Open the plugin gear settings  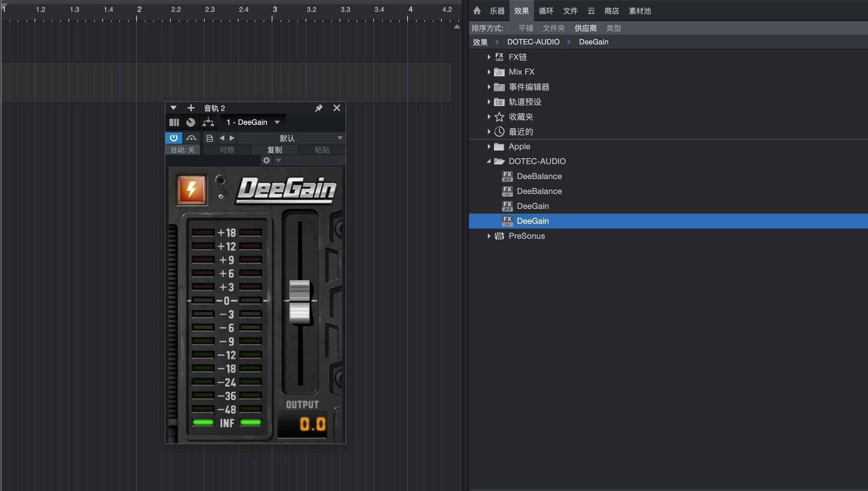(266, 160)
